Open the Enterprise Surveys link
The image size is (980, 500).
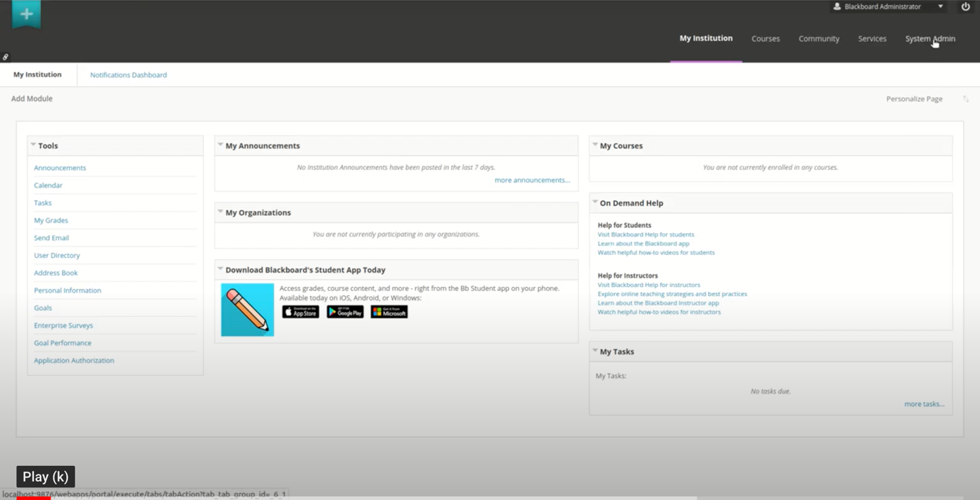[x=63, y=325]
